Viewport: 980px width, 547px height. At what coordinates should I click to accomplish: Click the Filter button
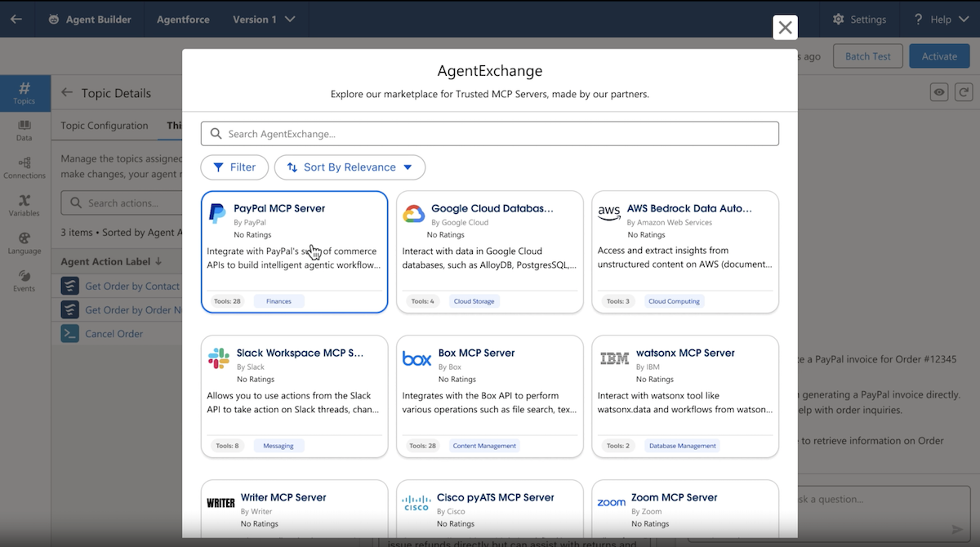pos(234,167)
